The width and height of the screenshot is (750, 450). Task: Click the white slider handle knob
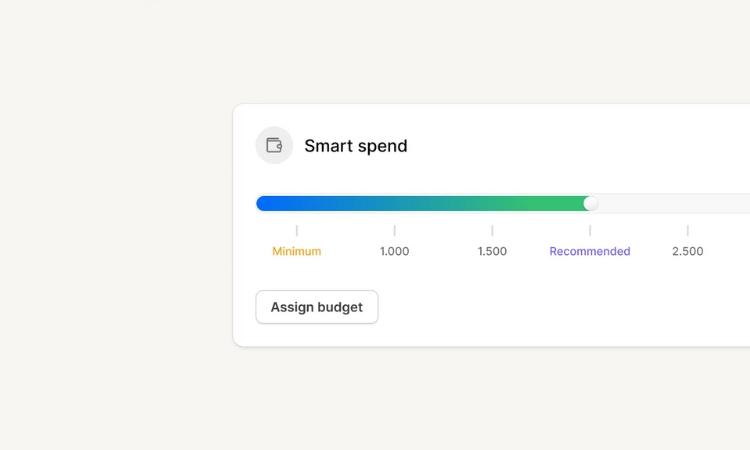(591, 204)
